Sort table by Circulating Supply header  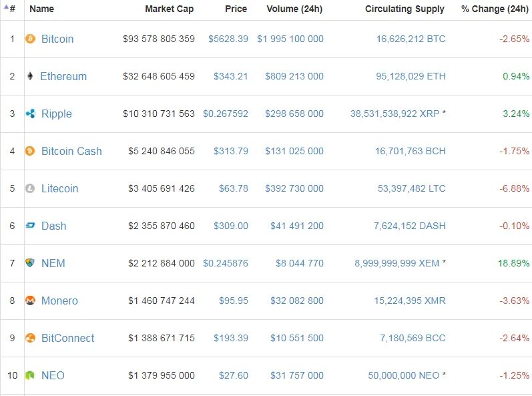(x=405, y=9)
